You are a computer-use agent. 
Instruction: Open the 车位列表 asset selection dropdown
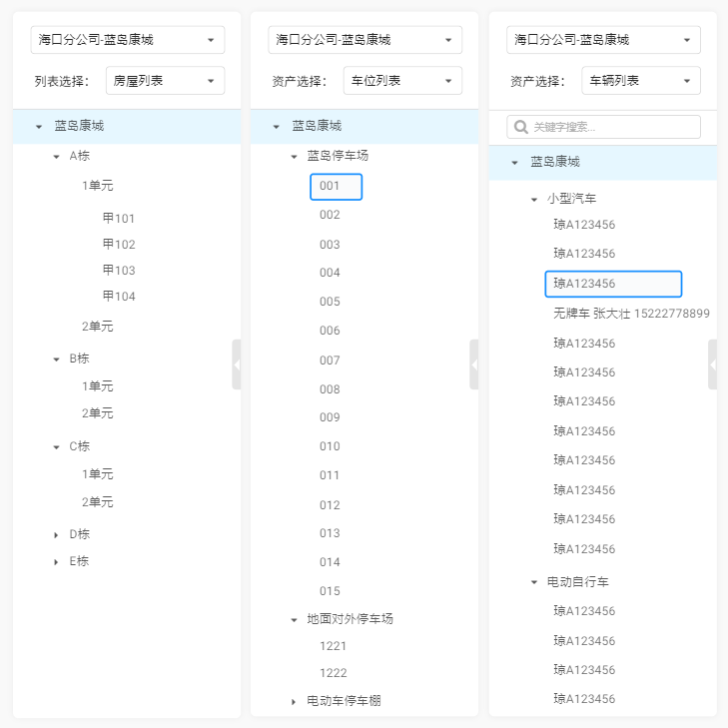point(402,81)
